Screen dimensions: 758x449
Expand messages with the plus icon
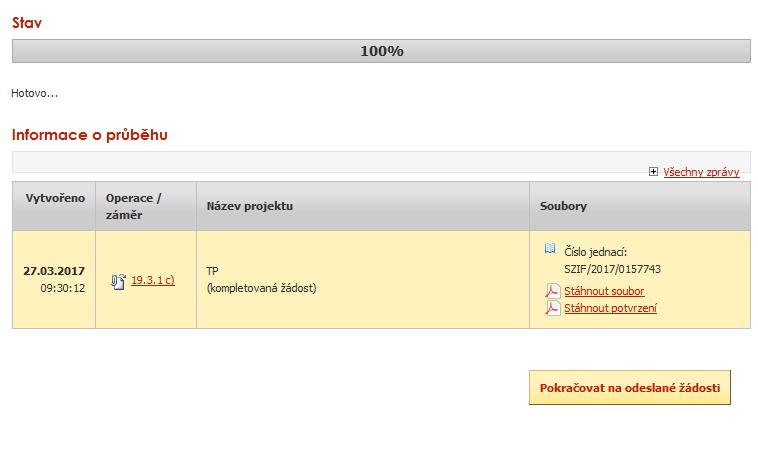point(653,172)
